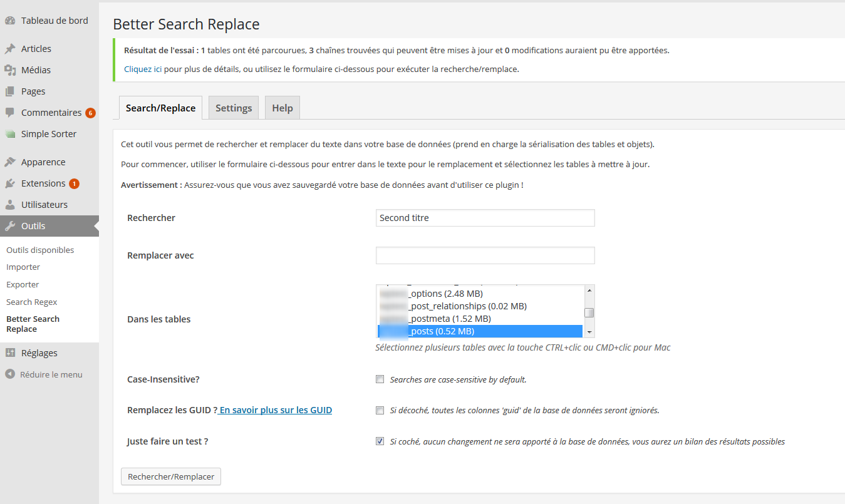
Task: Click the tables list scrollbar thumb
Action: pyautogui.click(x=589, y=312)
